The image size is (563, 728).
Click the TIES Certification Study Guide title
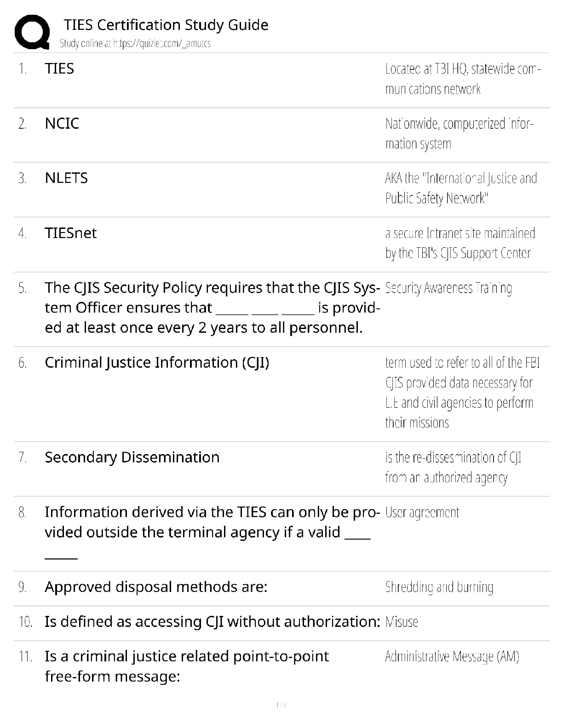click(166, 25)
